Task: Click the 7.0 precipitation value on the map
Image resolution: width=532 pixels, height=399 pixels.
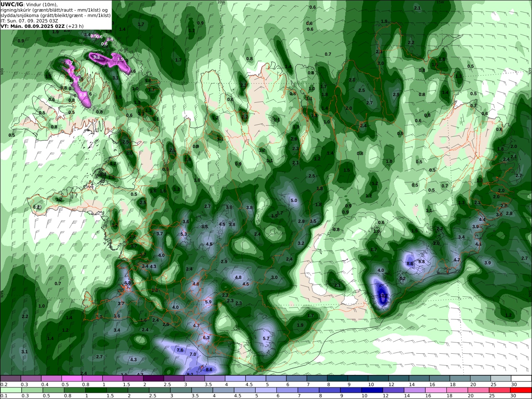Action: click(193, 355)
